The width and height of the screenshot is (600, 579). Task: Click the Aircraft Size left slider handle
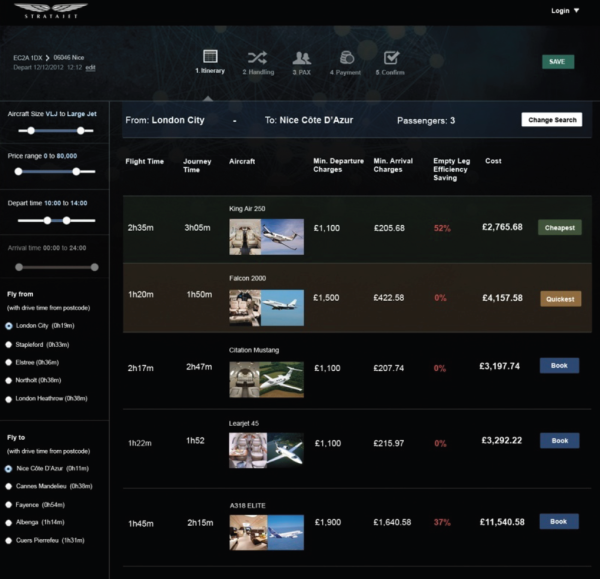31,130
